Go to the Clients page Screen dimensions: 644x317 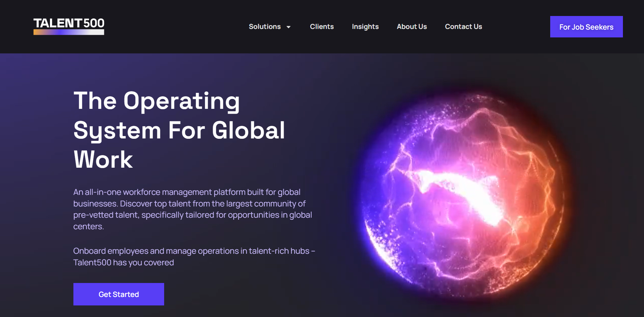(321, 27)
